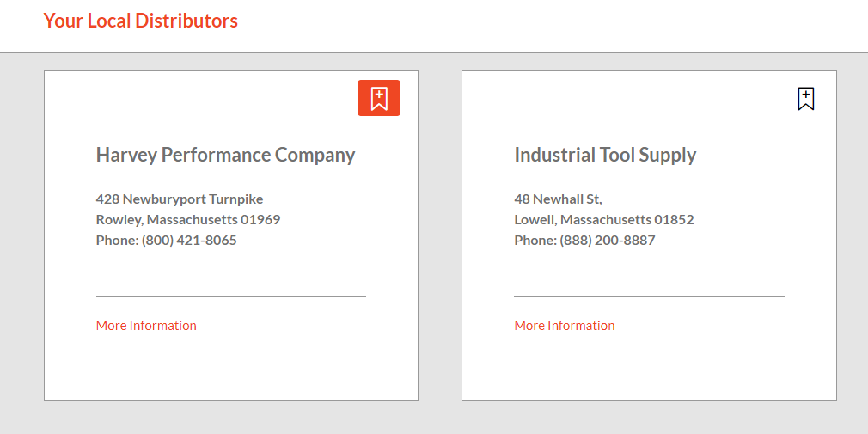Click phone number (888) 200-8887

click(x=608, y=241)
